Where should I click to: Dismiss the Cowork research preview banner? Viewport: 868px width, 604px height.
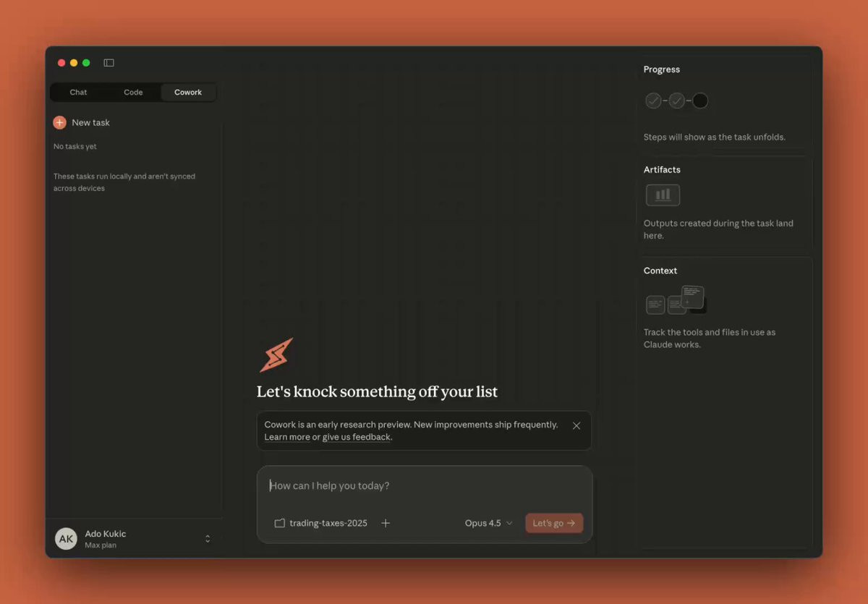[x=576, y=425]
